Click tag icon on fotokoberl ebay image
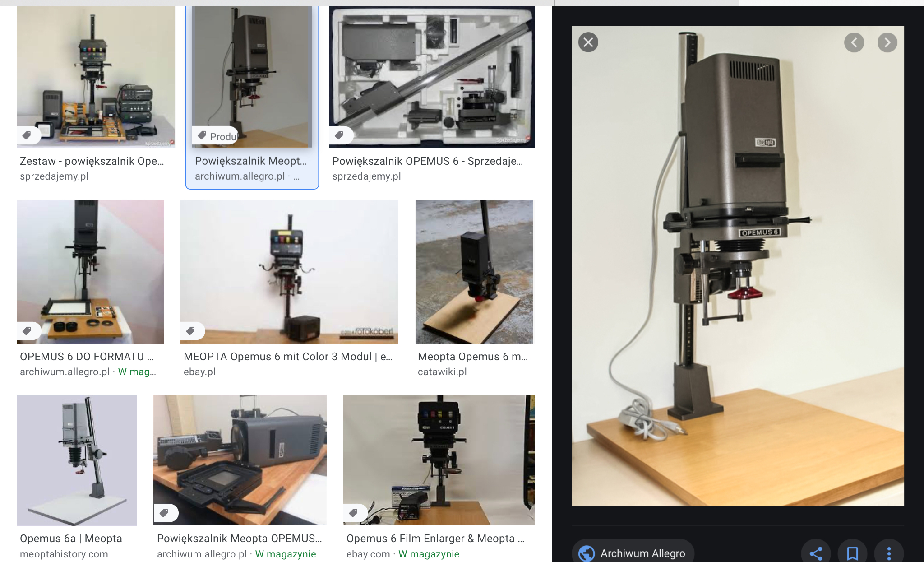This screenshot has height=562, width=924. pos(191,331)
